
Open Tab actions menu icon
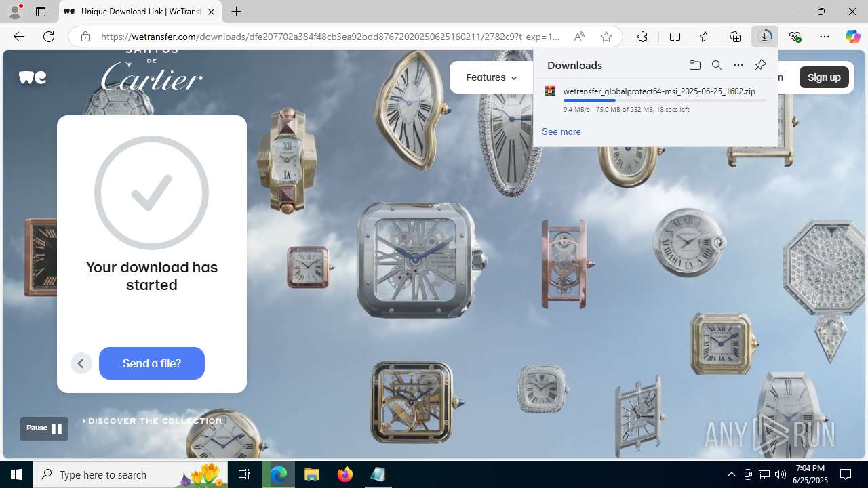click(41, 12)
